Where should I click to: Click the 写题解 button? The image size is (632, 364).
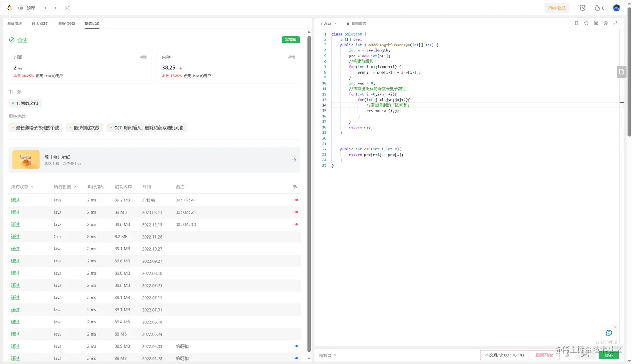pos(291,40)
